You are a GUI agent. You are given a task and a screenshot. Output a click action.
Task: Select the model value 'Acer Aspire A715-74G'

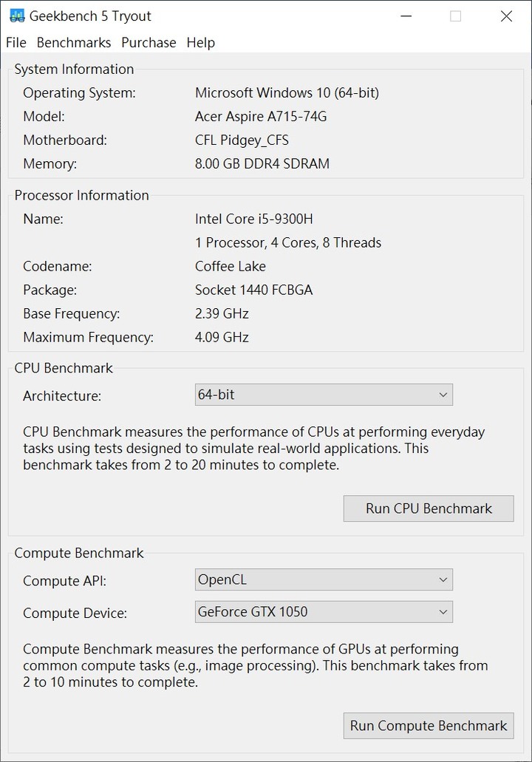[x=261, y=117]
